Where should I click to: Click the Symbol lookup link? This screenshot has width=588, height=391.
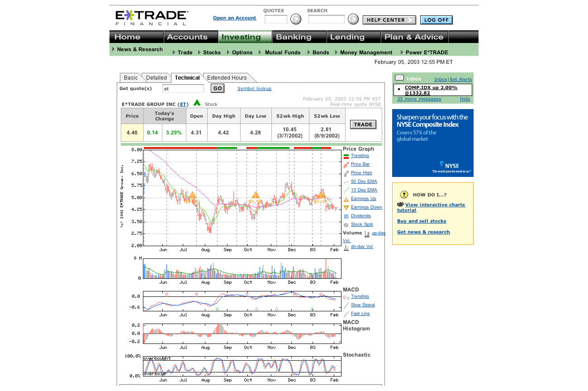pyautogui.click(x=254, y=89)
